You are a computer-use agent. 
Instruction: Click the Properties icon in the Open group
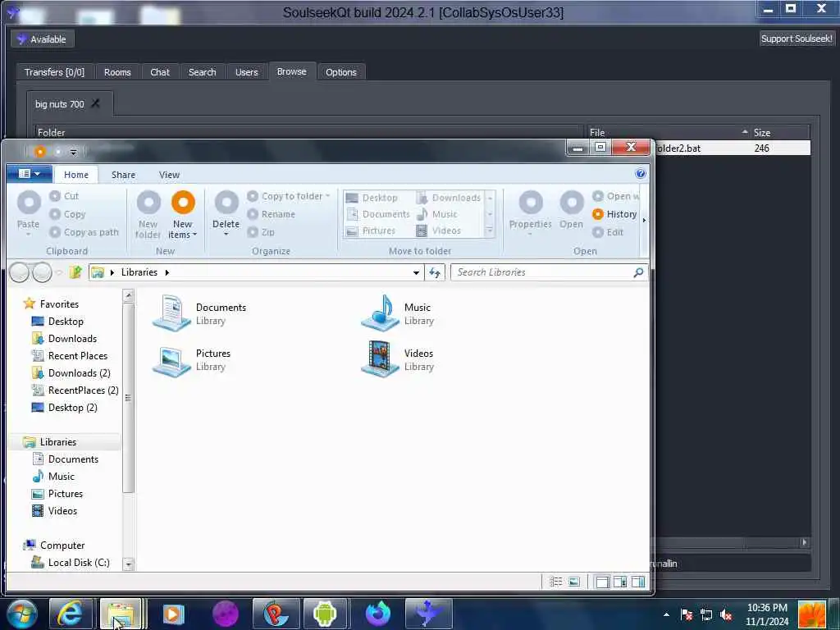(531, 203)
